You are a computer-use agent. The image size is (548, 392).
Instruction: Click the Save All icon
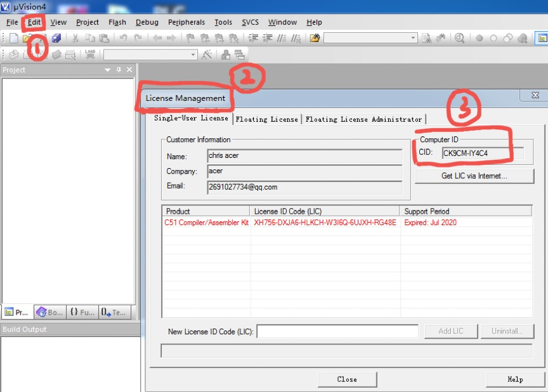coord(56,37)
